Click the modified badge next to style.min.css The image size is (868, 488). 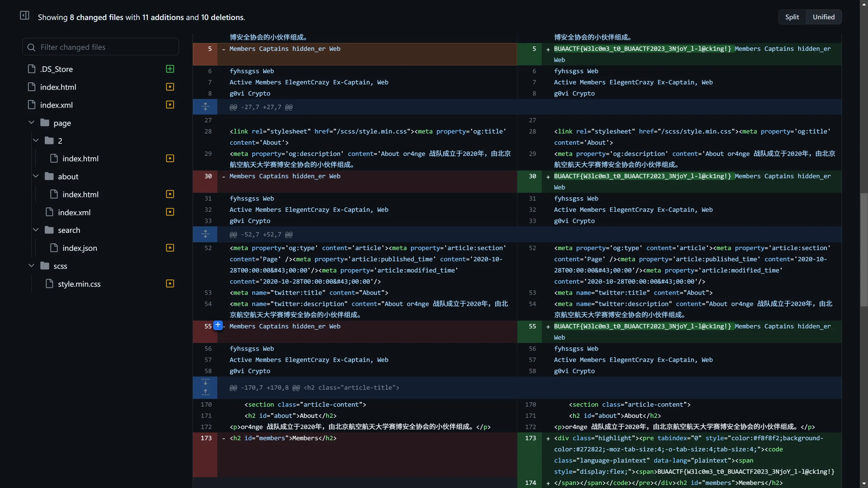pos(170,284)
